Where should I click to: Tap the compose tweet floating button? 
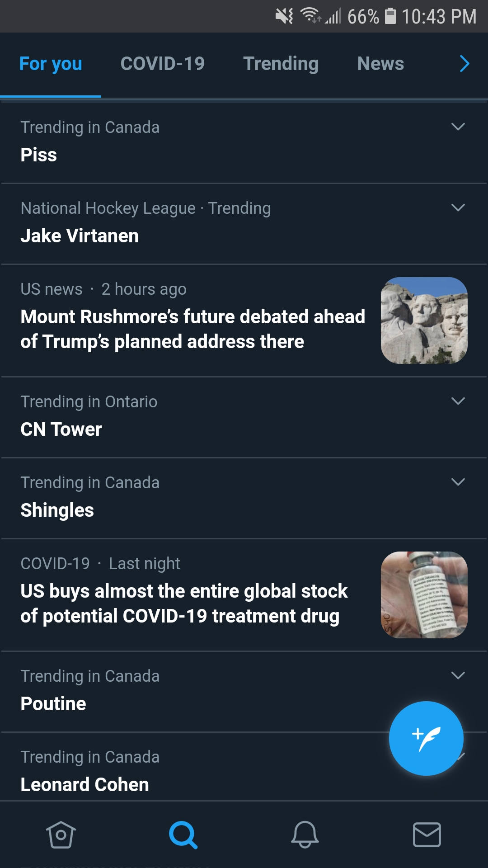click(426, 738)
